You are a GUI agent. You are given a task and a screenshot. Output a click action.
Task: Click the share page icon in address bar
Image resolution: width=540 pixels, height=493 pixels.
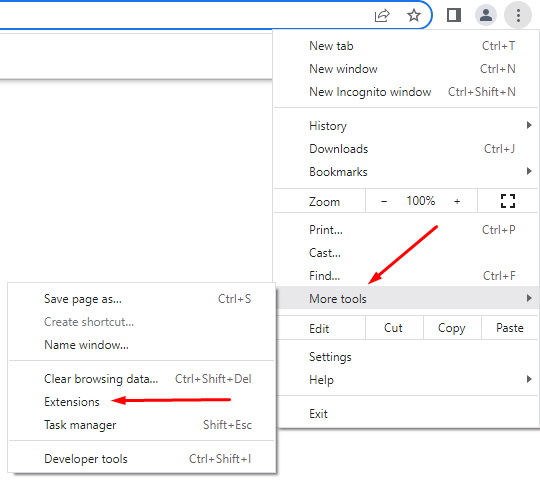(x=382, y=15)
